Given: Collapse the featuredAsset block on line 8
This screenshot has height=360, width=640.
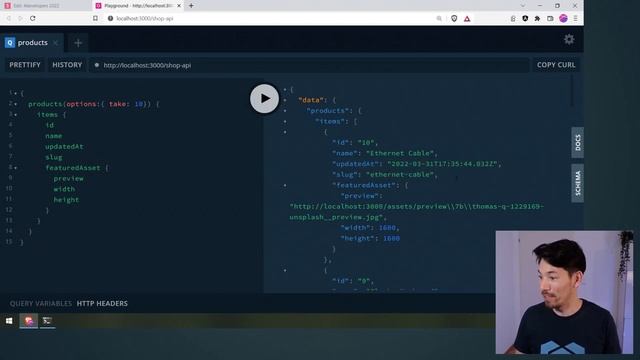Looking at the screenshot, I should pos(16,168).
